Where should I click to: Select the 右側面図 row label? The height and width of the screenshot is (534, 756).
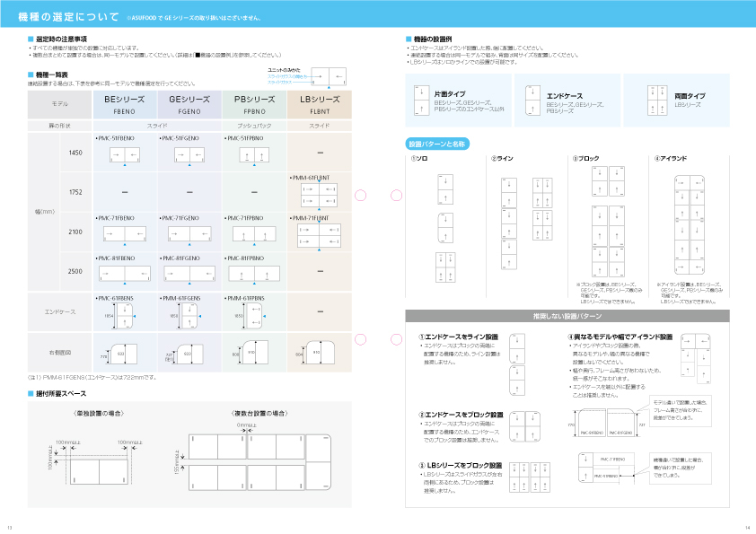pos(60,353)
